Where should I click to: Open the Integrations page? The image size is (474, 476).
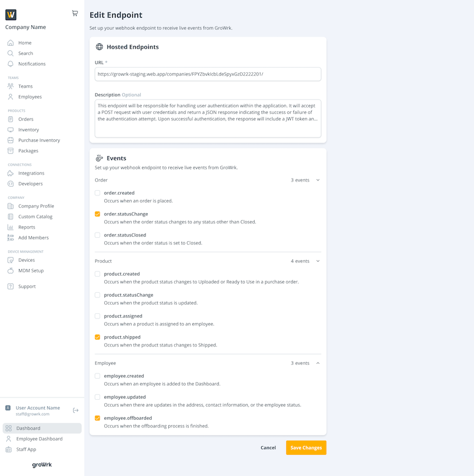tap(31, 173)
